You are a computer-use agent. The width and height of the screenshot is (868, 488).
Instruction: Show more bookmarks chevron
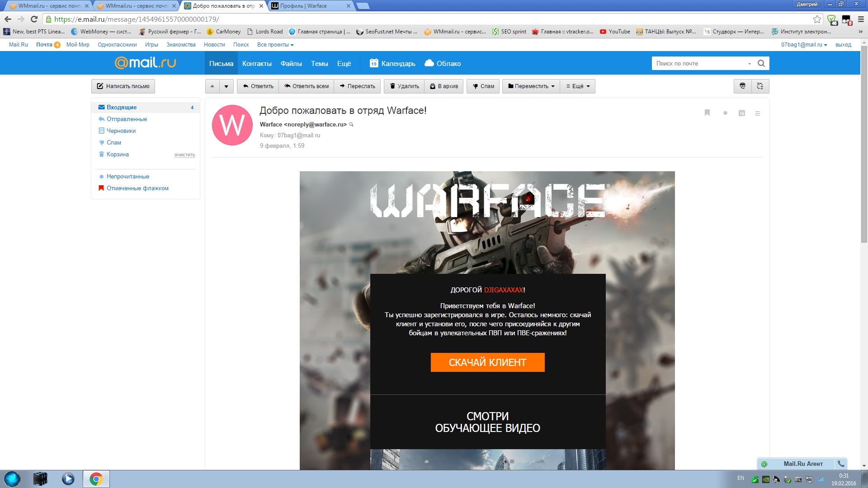coord(860,32)
